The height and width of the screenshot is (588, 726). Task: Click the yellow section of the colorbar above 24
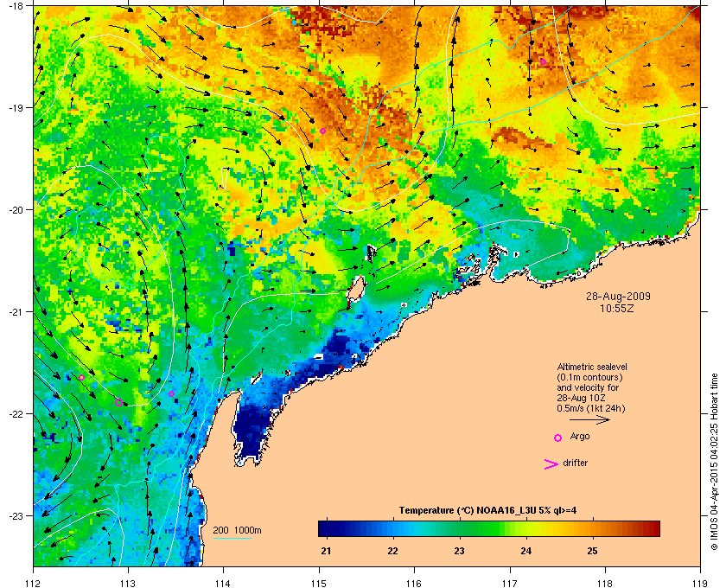point(532,528)
